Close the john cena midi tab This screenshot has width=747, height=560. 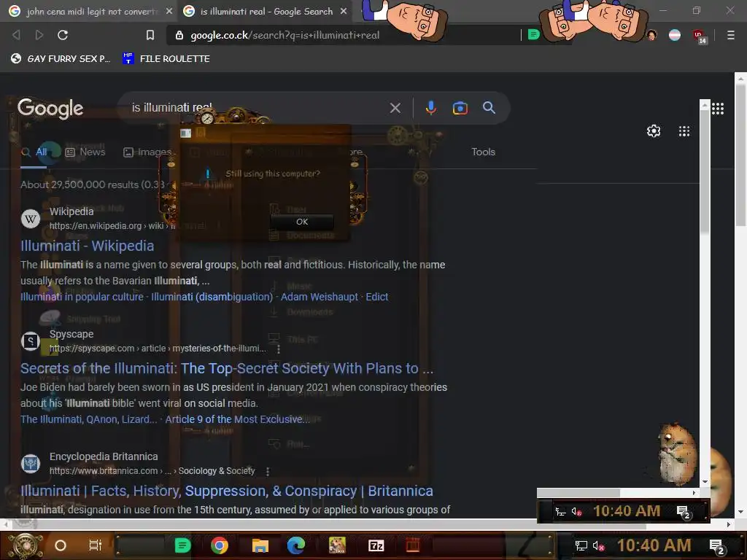coord(169,11)
